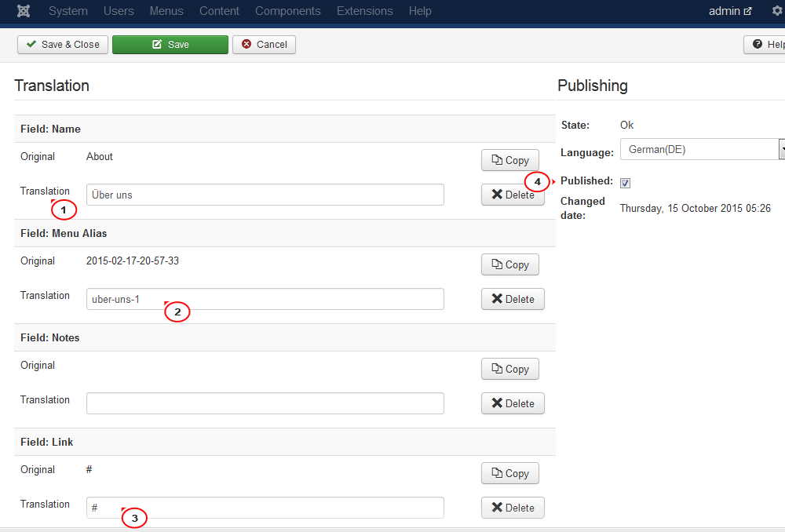Delete the Link field translation

pyautogui.click(x=513, y=508)
